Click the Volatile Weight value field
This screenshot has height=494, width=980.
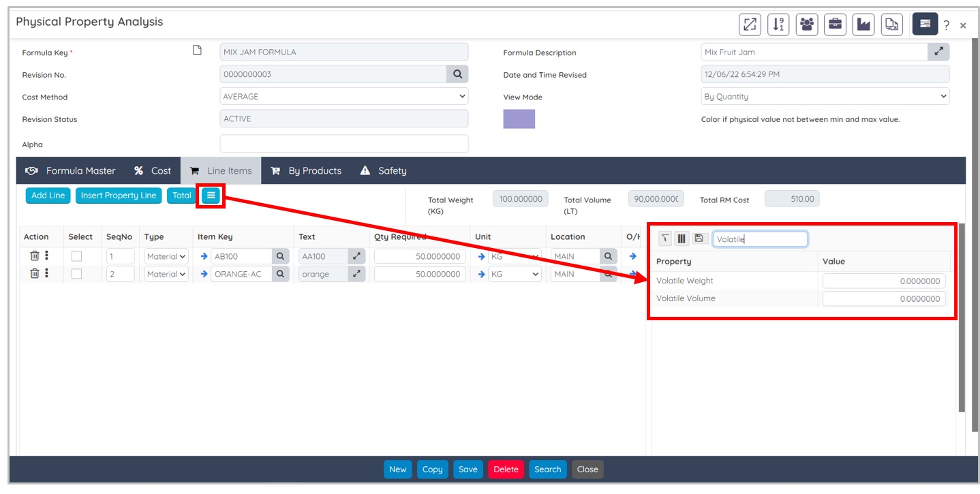(883, 281)
